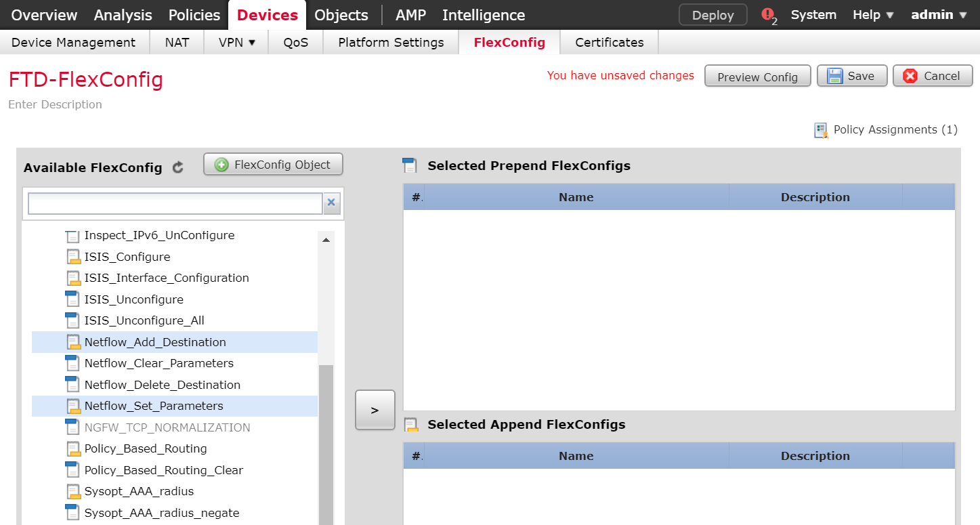Open the admin user dropdown
The width and height of the screenshot is (980, 525).
point(939,15)
